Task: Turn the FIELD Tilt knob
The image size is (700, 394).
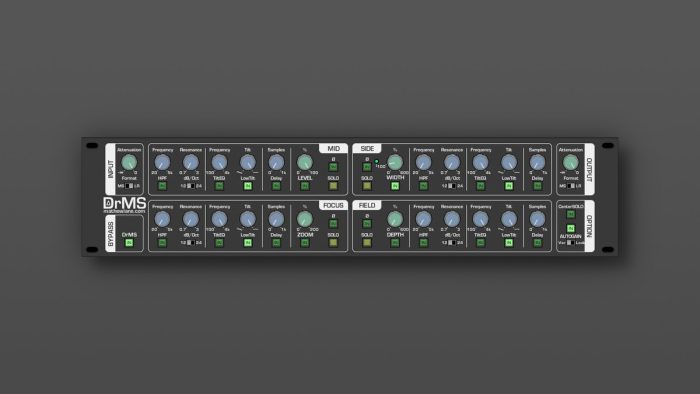Action: 509,219
